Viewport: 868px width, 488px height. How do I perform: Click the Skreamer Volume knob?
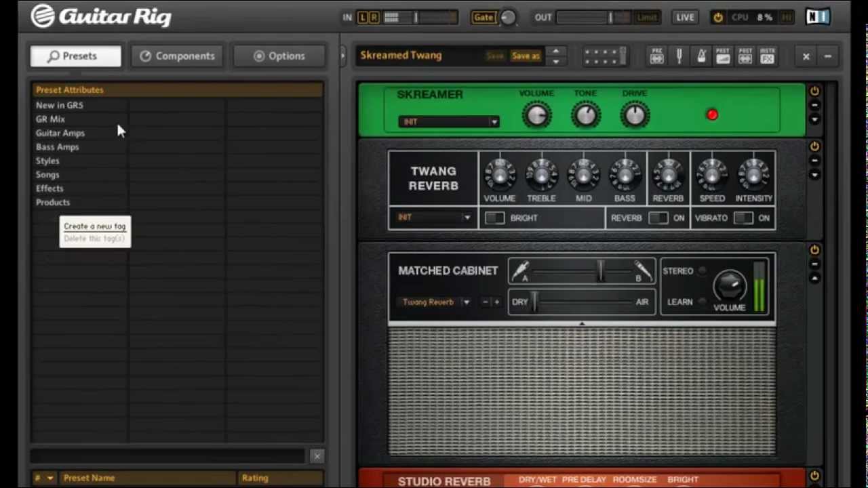536,115
